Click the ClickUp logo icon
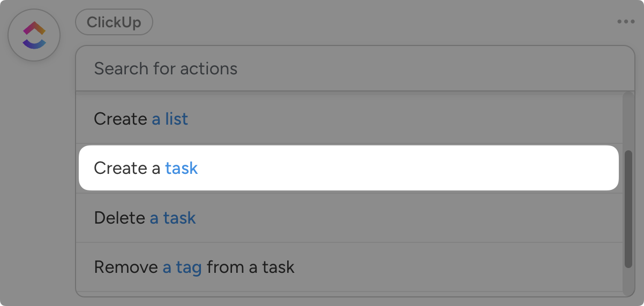 (34, 35)
